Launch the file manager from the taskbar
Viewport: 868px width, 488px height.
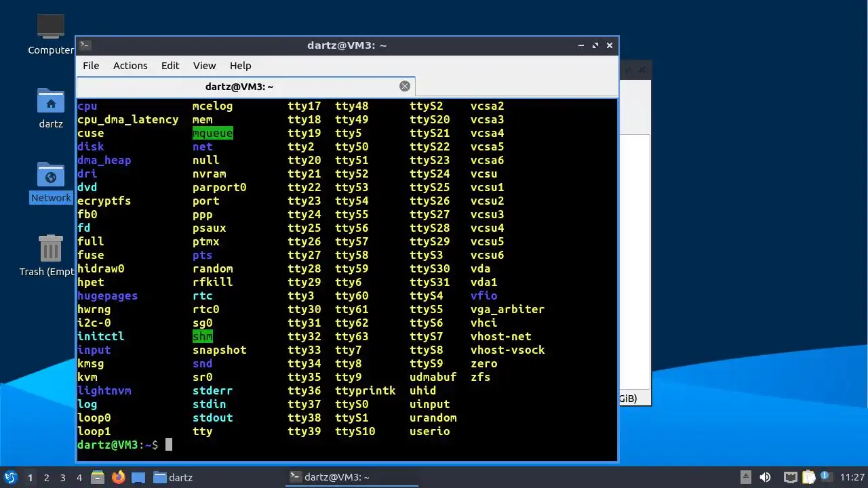point(98,477)
